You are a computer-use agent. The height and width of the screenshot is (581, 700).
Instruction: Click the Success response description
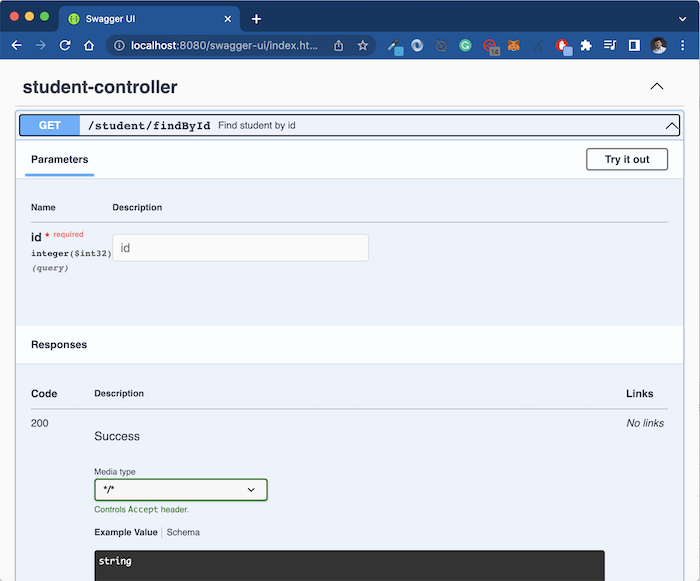tap(117, 436)
